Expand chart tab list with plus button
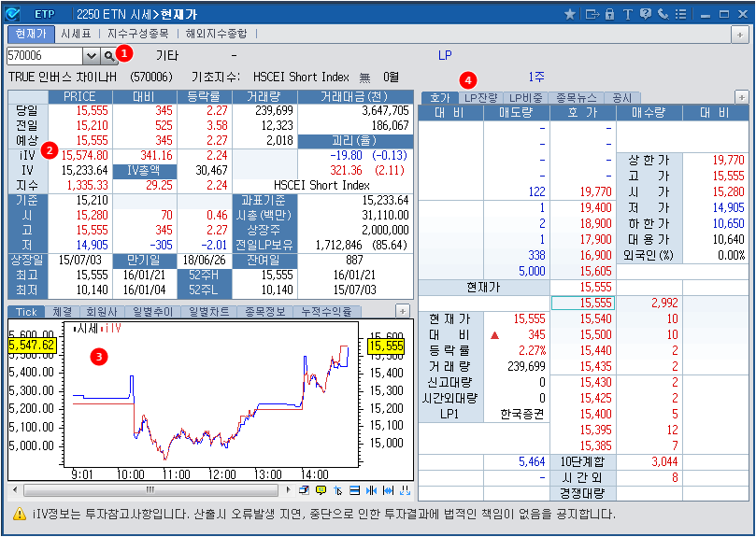 403,311
